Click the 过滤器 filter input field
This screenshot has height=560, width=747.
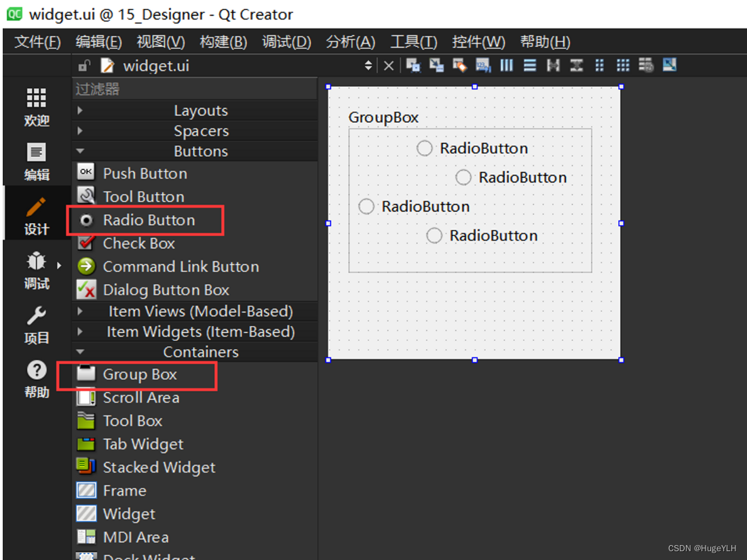coord(194,89)
